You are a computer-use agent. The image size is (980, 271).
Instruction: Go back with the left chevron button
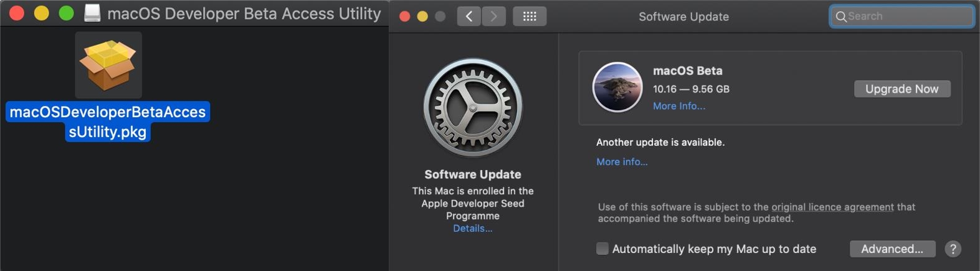click(469, 16)
